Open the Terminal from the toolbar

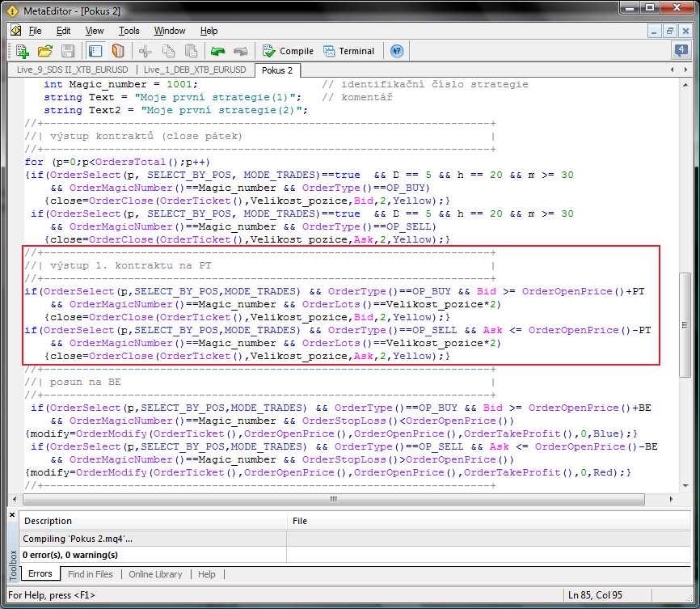[x=348, y=51]
